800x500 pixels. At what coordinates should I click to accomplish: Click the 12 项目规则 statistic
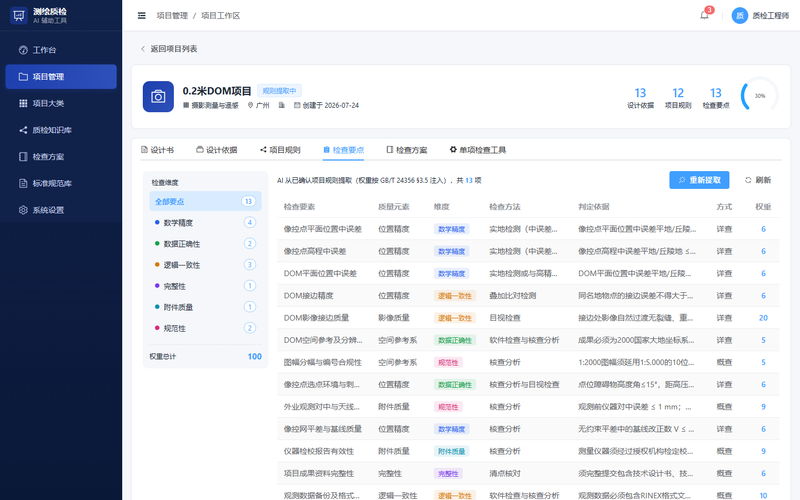(678, 97)
